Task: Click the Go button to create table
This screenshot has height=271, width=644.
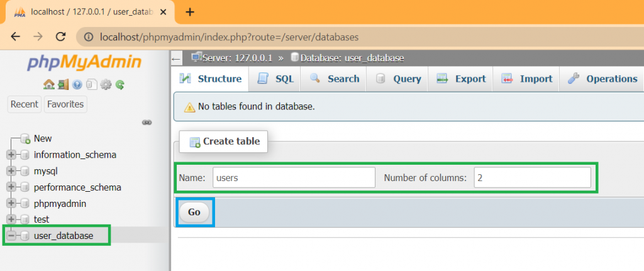Action: 194,213
